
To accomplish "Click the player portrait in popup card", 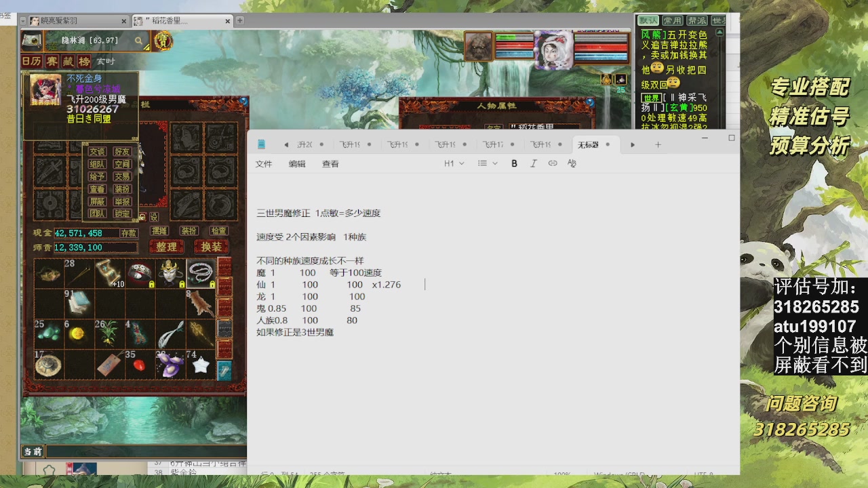I will 45,90.
